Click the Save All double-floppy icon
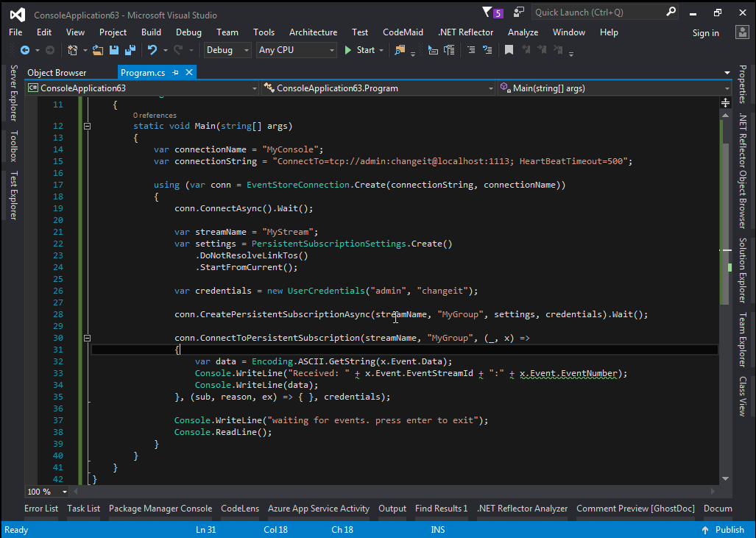This screenshot has width=756, height=538. click(x=130, y=49)
